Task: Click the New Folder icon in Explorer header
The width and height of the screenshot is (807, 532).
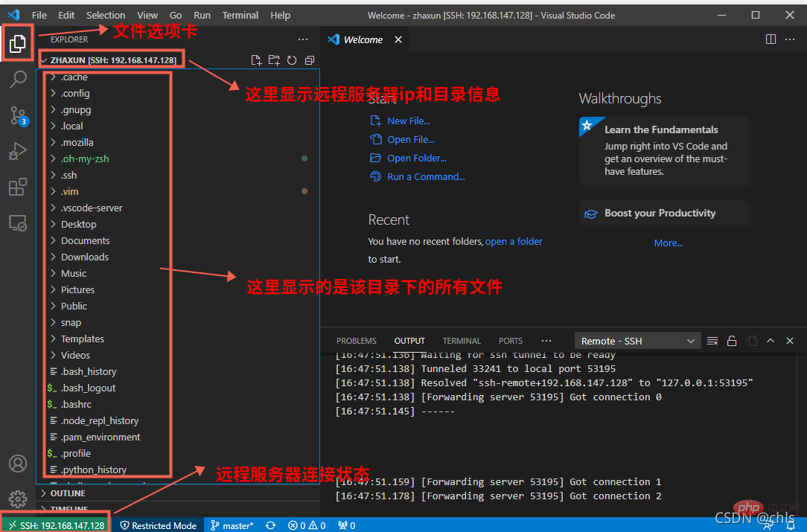Action: [274, 60]
